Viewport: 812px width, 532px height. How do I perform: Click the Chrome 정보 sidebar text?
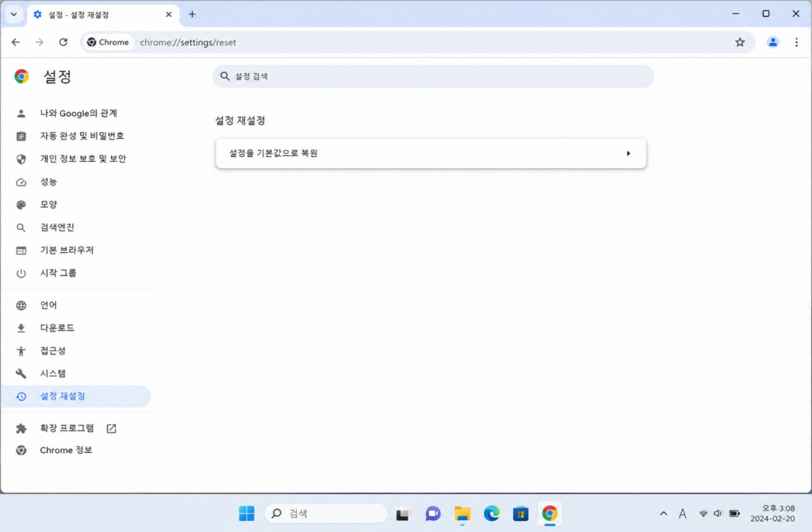(x=66, y=450)
